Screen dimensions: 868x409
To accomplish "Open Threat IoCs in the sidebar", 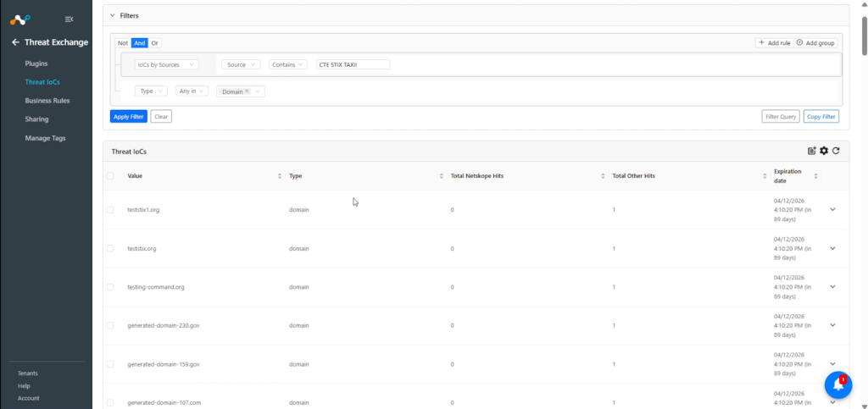I will (42, 82).
